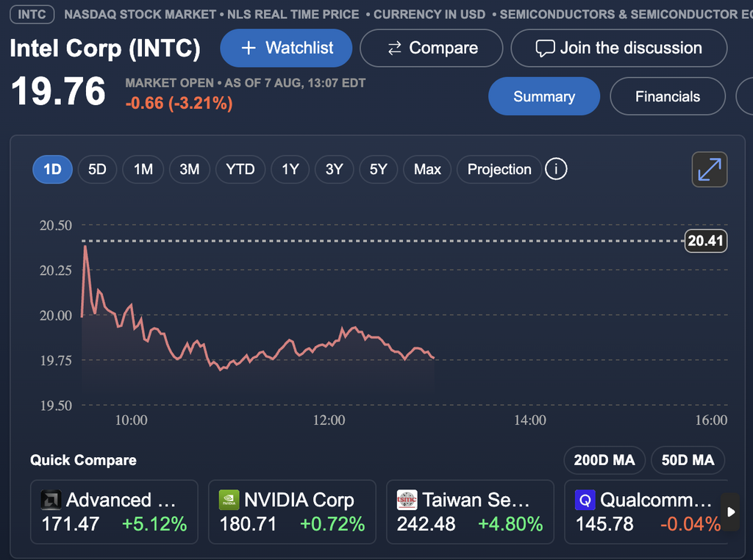The width and height of the screenshot is (753, 560).
Task: Click the NVIDIA logo icon
Action: pos(229,500)
